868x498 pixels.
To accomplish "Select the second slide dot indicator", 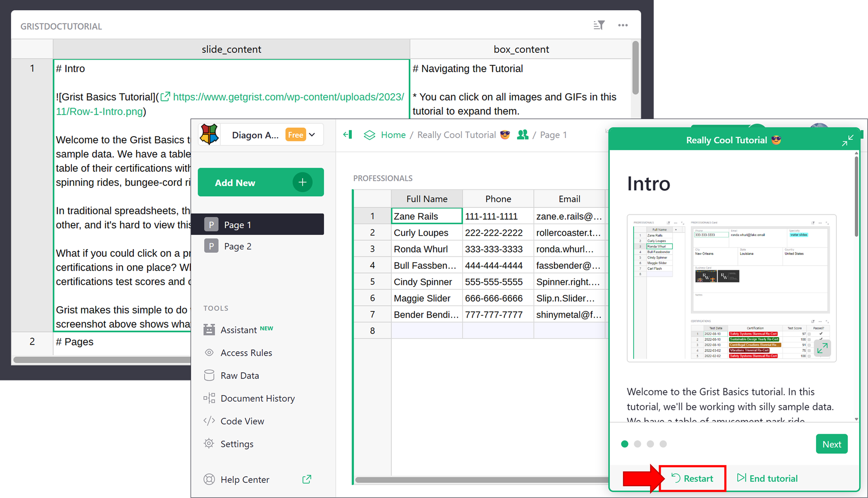I will (x=638, y=444).
